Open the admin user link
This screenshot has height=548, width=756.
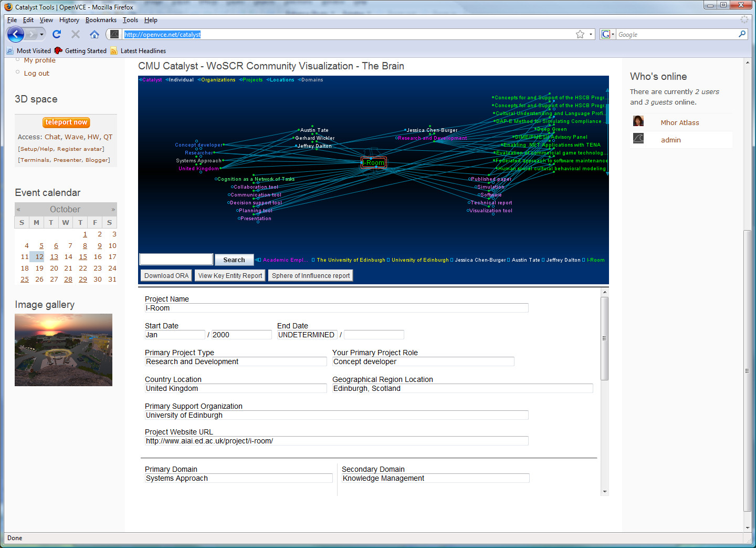click(x=670, y=140)
